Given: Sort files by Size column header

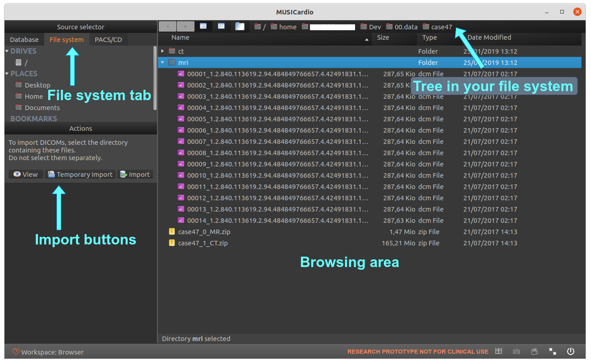Looking at the screenshot, I should click(394, 38).
